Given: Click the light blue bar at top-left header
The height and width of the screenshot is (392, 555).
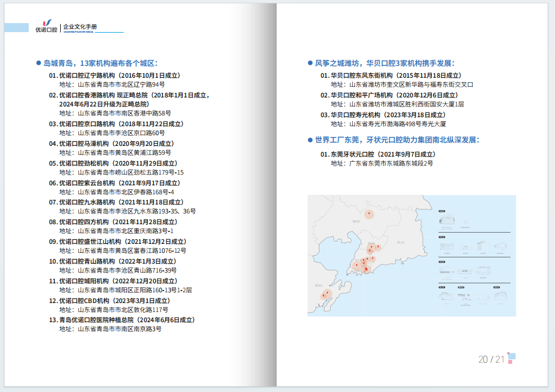Looking at the screenshot, I should (x=16, y=28).
